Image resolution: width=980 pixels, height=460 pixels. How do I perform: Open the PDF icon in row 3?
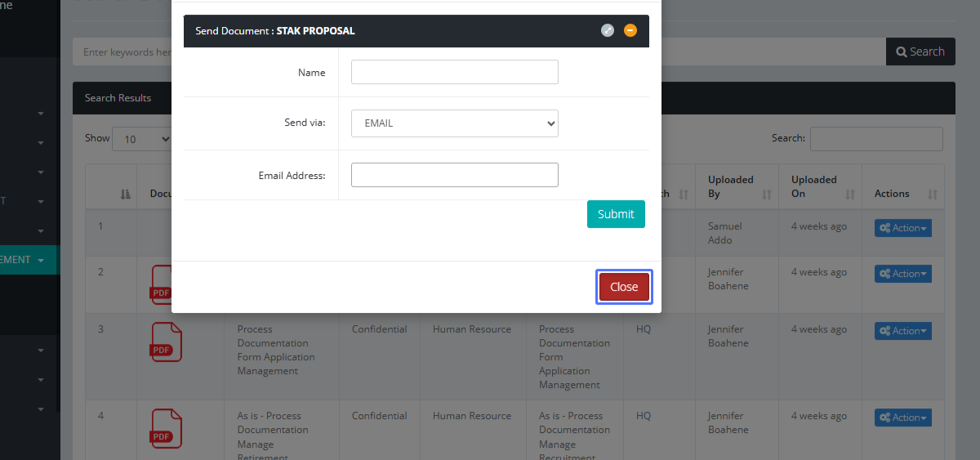(166, 342)
